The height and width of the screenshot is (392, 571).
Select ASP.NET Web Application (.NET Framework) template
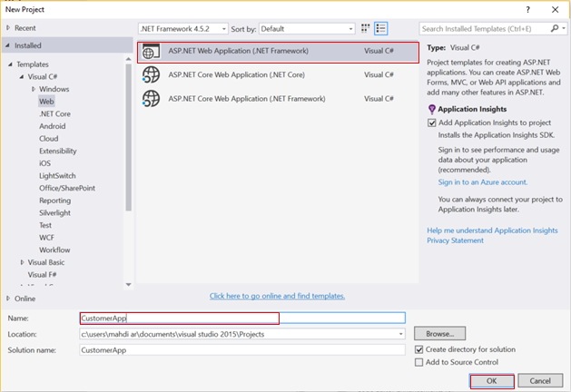(278, 52)
